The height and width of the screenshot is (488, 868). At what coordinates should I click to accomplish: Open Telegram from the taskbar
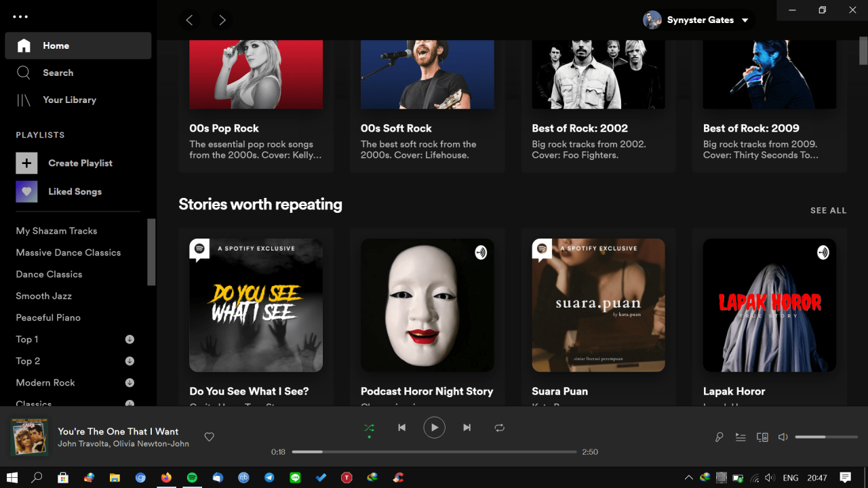pos(269,477)
